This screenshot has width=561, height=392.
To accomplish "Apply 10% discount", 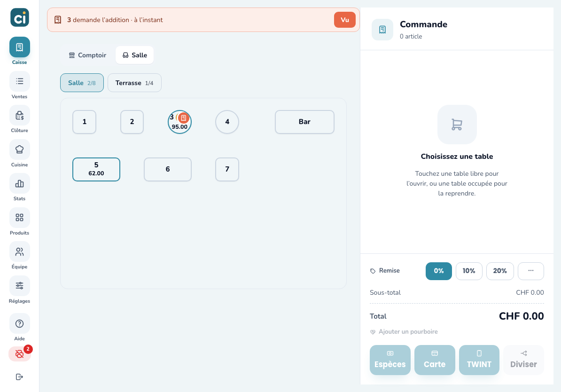I will click(469, 271).
